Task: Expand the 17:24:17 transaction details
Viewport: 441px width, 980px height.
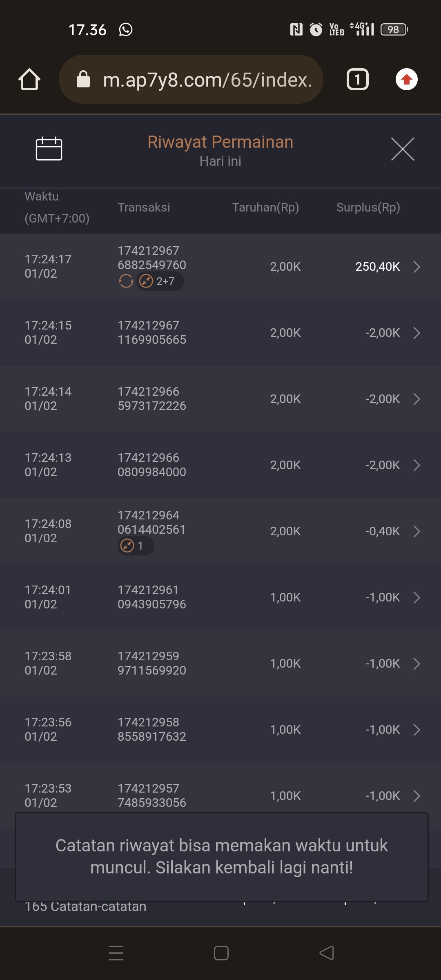Action: (x=416, y=267)
